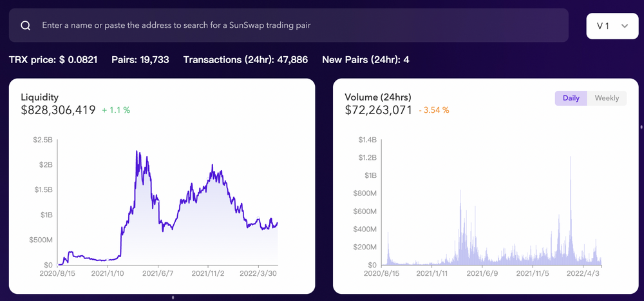The image size is (644, 301).
Task: Click the New Pairs (24hr) stat
Action: [366, 60]
